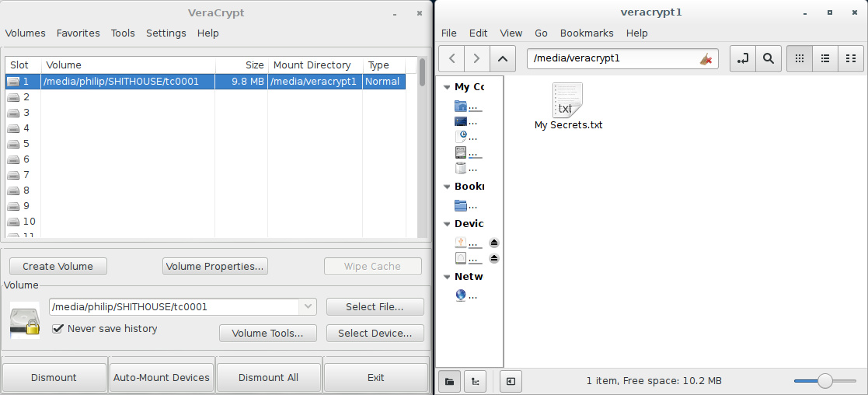
Task: Open the Network globe icon in sidebar
Action: (x=460, y=295)
